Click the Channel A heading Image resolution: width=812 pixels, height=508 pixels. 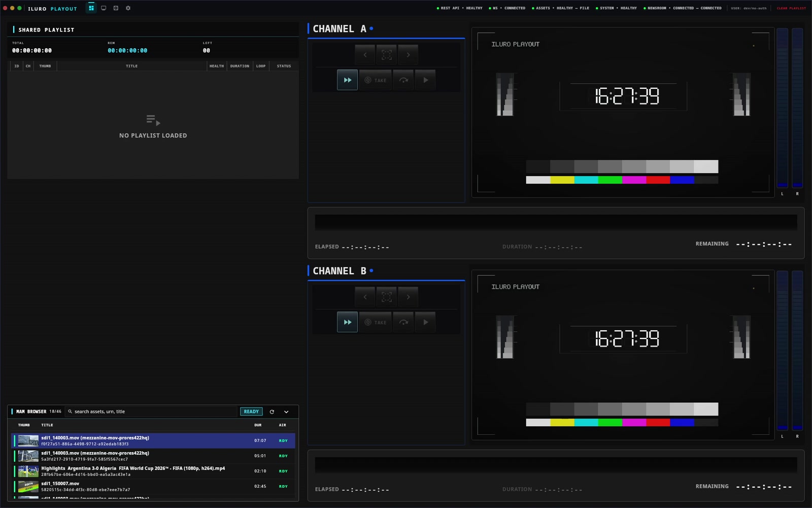click(x=340, y=29)
